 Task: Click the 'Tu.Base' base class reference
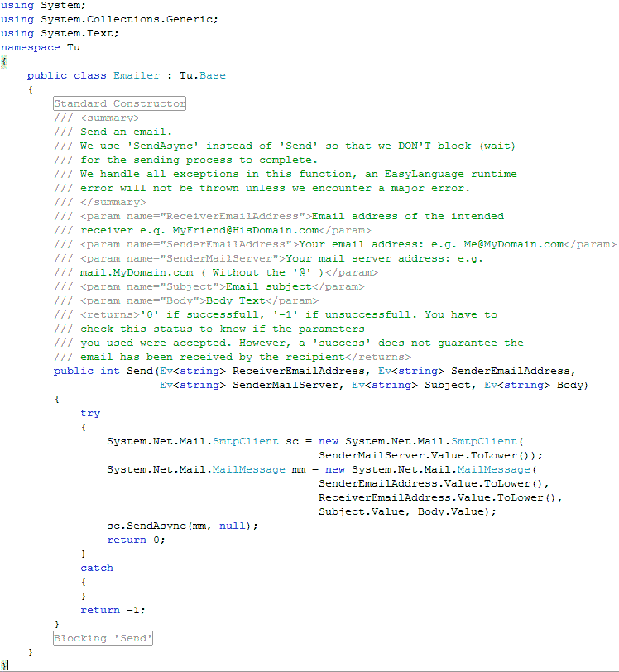pyautogui.click(x=202, y=76)
